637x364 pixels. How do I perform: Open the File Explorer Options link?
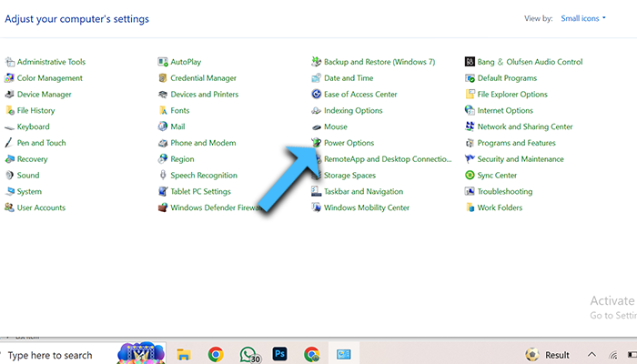click(512, 95)
